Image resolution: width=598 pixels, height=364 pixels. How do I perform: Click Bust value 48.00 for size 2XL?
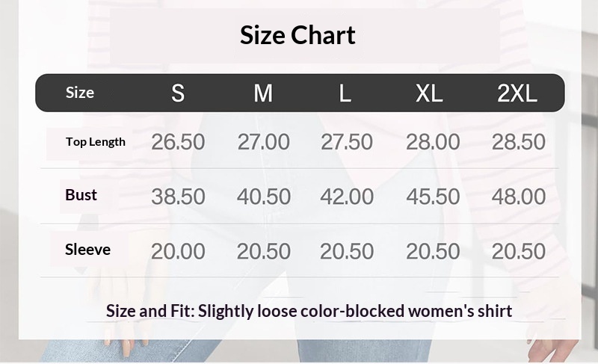(519, 197)
